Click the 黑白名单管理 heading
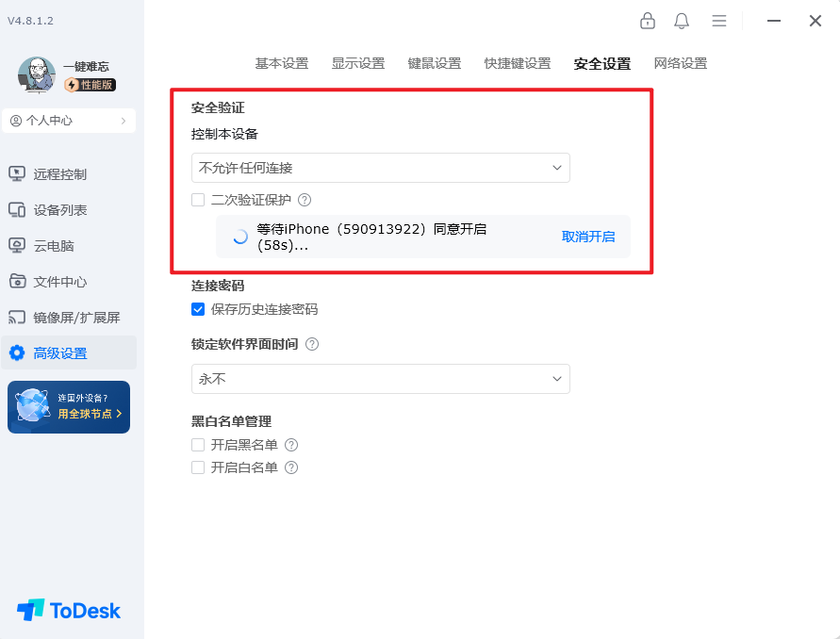 coord(231,421)
